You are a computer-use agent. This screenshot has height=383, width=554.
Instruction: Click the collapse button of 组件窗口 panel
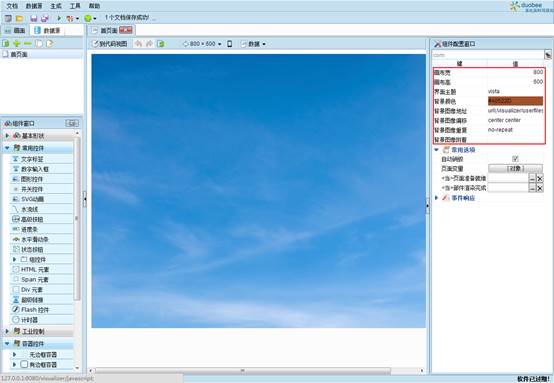click(x=72, y=123)
